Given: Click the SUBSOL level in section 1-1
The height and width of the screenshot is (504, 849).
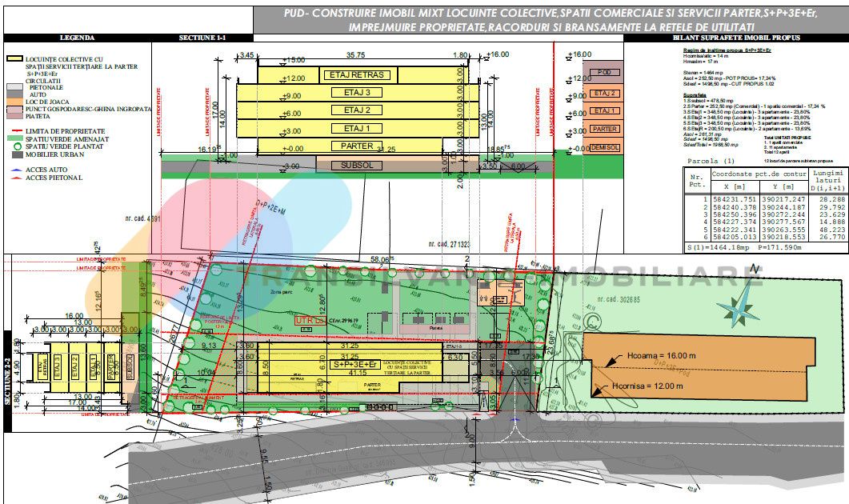Looking at the screenshot, I should click(x=357, y=165).
